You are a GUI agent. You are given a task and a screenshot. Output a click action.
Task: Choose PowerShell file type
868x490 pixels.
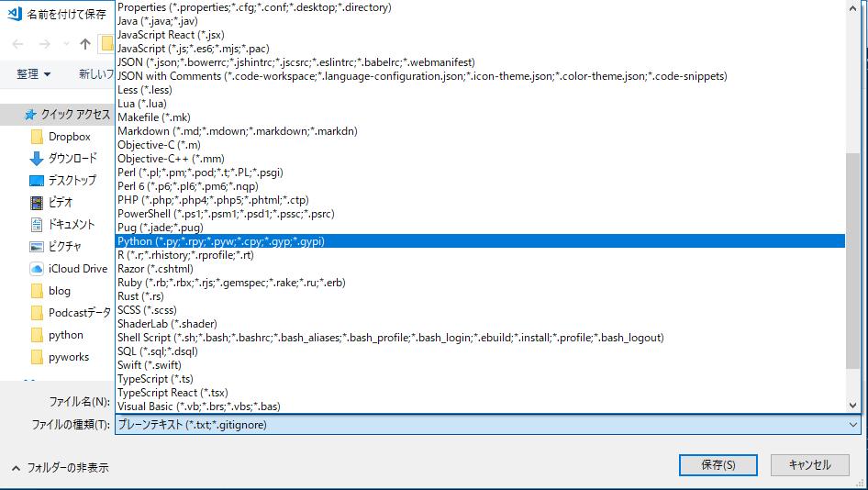480,214
